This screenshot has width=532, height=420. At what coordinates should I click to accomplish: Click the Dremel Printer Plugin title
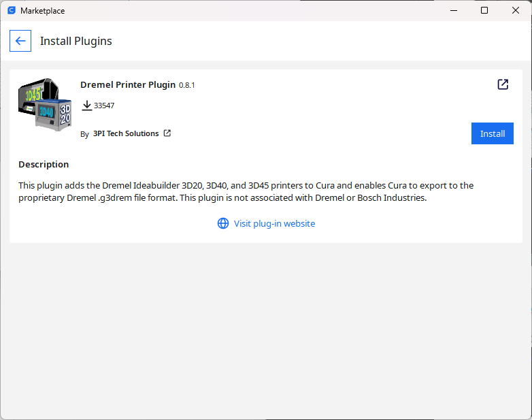[x=128, y=84]
